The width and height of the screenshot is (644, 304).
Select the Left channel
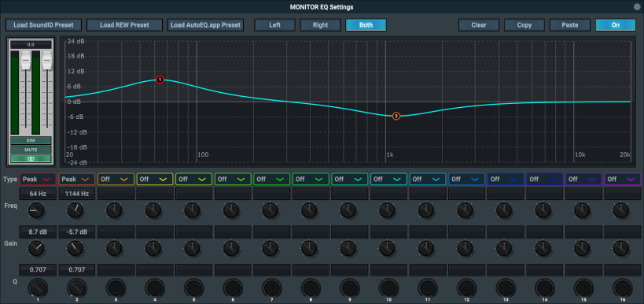(x=274, y=25)
